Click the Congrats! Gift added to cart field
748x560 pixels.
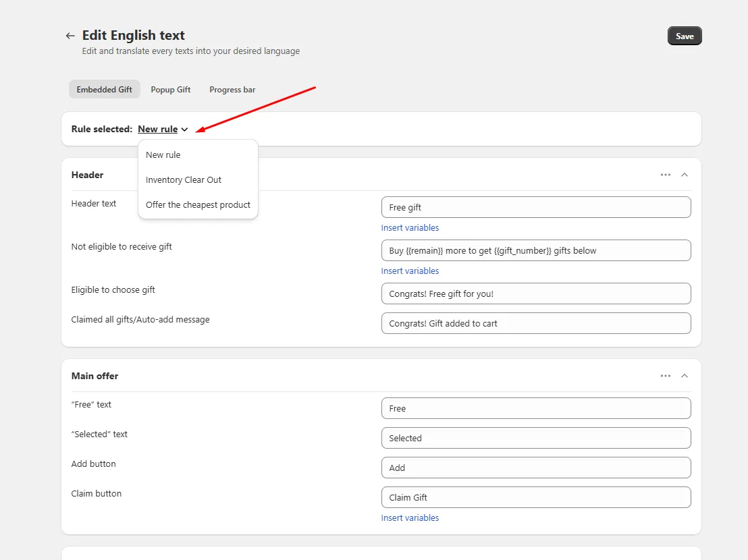[536, 324]
